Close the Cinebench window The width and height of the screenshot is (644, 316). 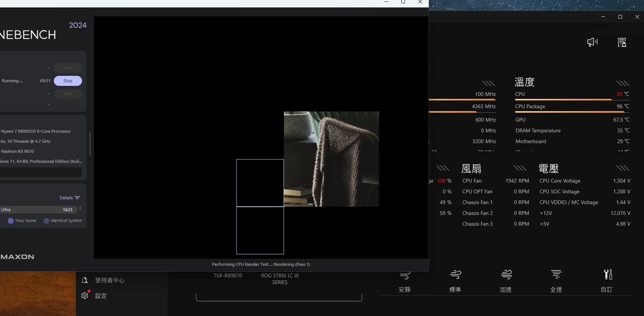pyautogui.click(x=420, y=2)
